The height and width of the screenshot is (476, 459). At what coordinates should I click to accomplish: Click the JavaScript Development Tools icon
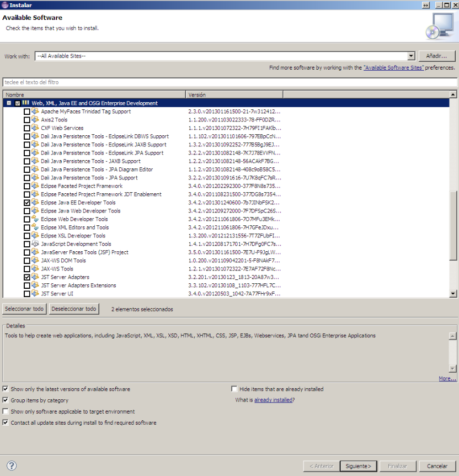click(35, 244)
